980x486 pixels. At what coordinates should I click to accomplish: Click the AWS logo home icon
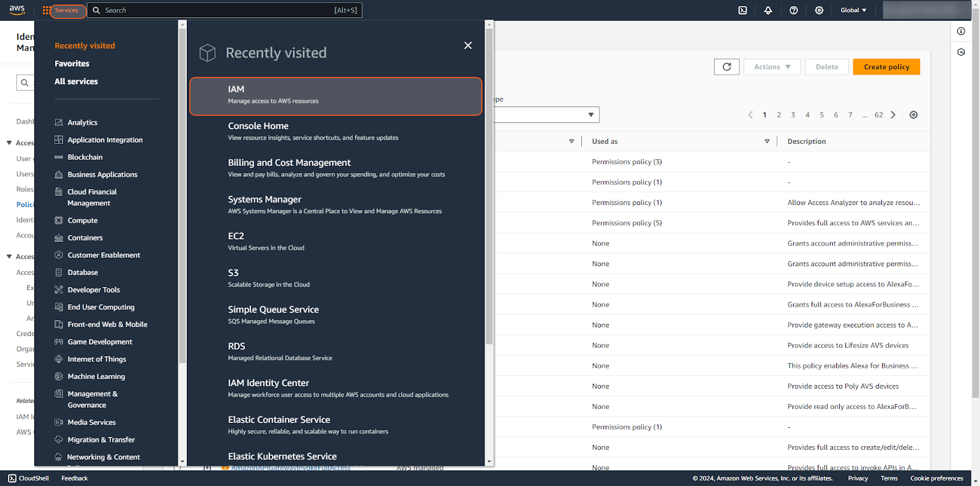[x=17, y=10]
